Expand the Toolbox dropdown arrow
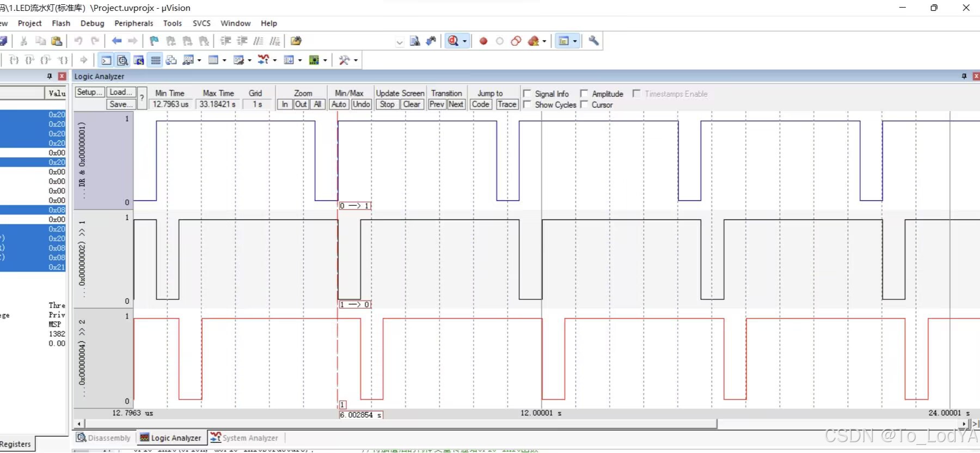The image size is (980, 453). click(356, 60)
